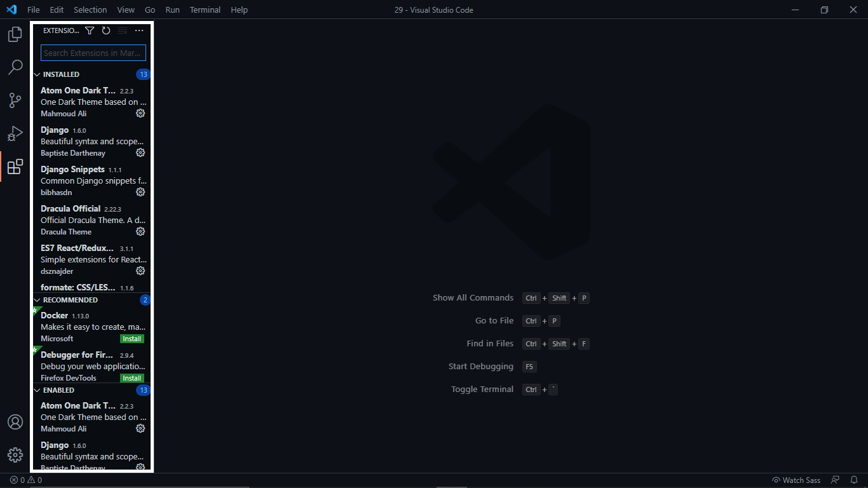868x488 pixels.
Task: Open the Terminal menu
Action: 205,10
